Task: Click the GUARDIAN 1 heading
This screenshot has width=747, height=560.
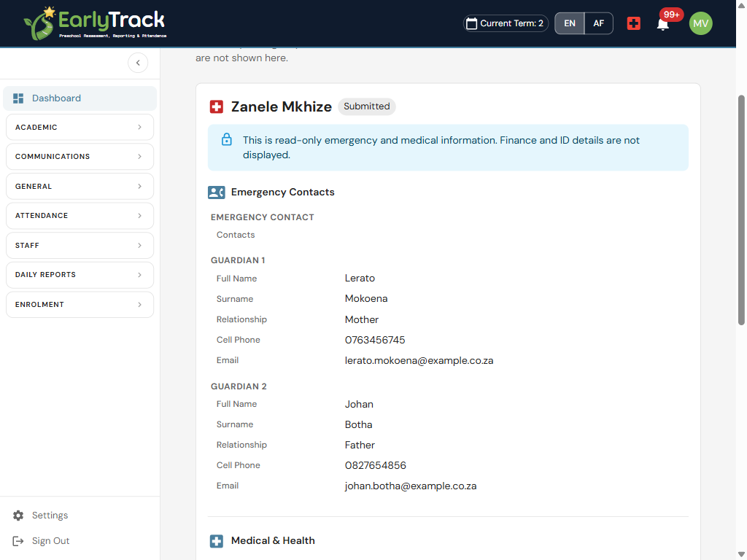Action: [239, 260]
